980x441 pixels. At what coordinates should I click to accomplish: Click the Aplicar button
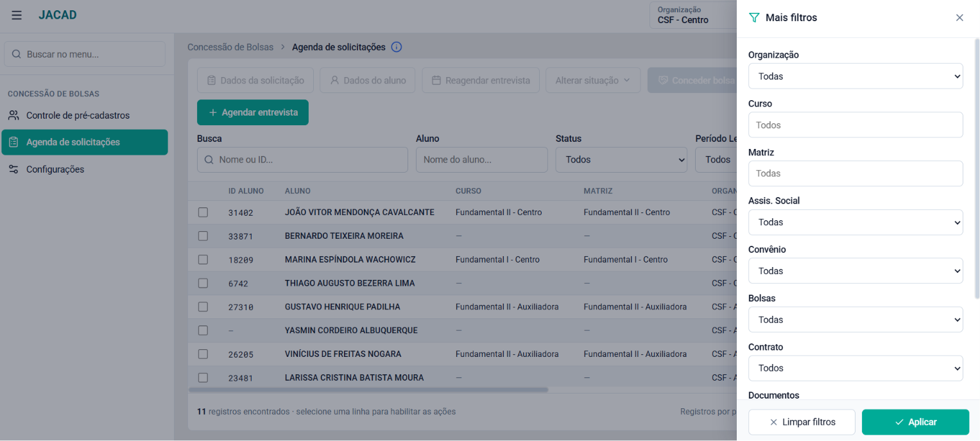[x=915, y=422]
